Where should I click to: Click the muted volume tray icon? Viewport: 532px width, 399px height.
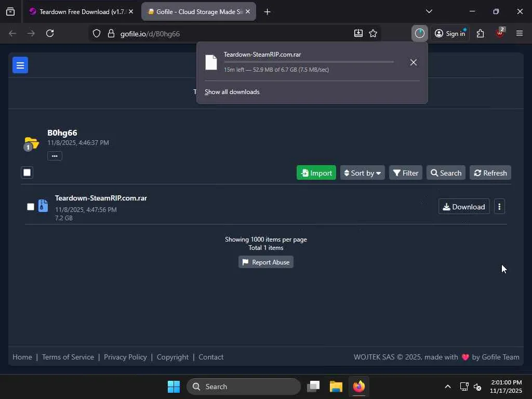tap(477, 387)
